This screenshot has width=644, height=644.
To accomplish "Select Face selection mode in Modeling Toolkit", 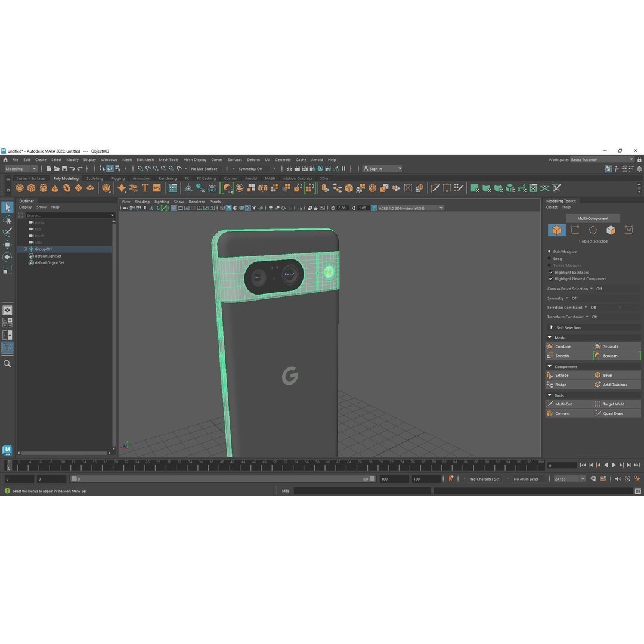I will point(611,230).
